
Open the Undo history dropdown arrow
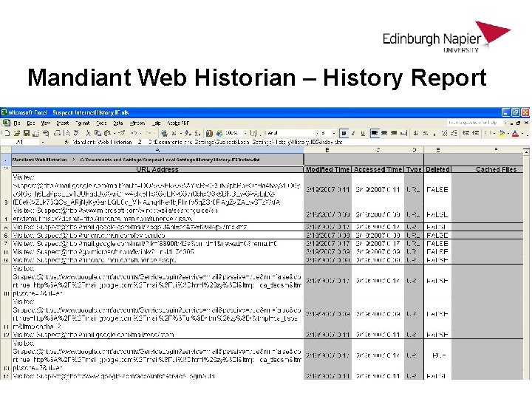[x=140, y=133]
